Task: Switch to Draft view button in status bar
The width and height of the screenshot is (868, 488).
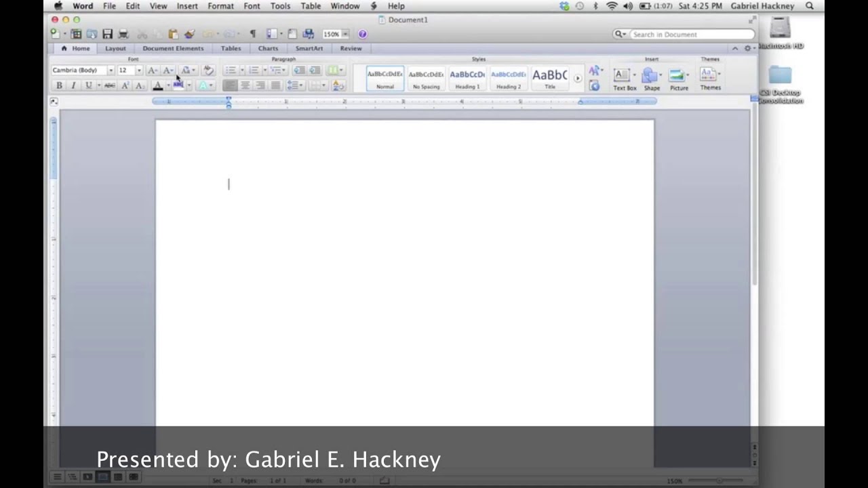Action: pos(58,477)
